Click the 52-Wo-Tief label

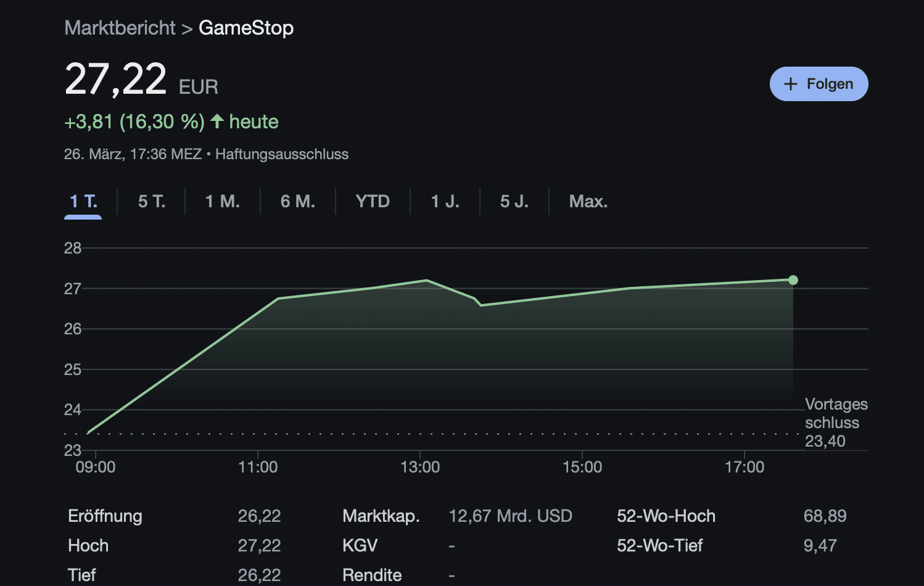tap(660, 545)
